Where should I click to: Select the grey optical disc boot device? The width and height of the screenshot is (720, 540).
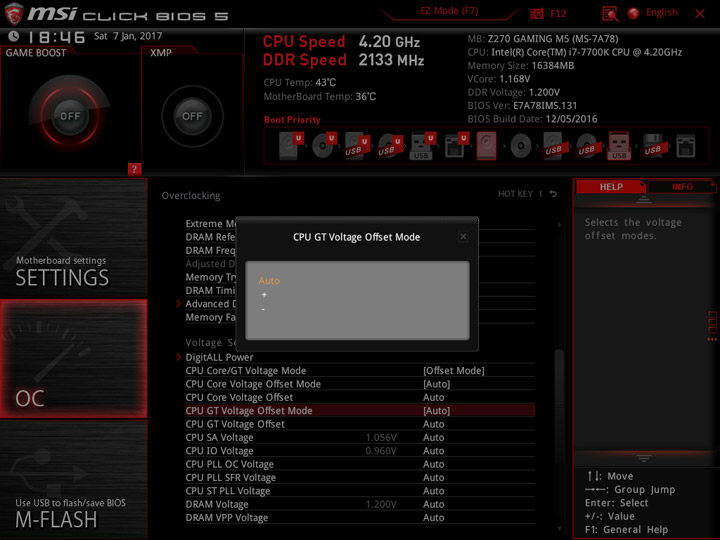(520, 146)
